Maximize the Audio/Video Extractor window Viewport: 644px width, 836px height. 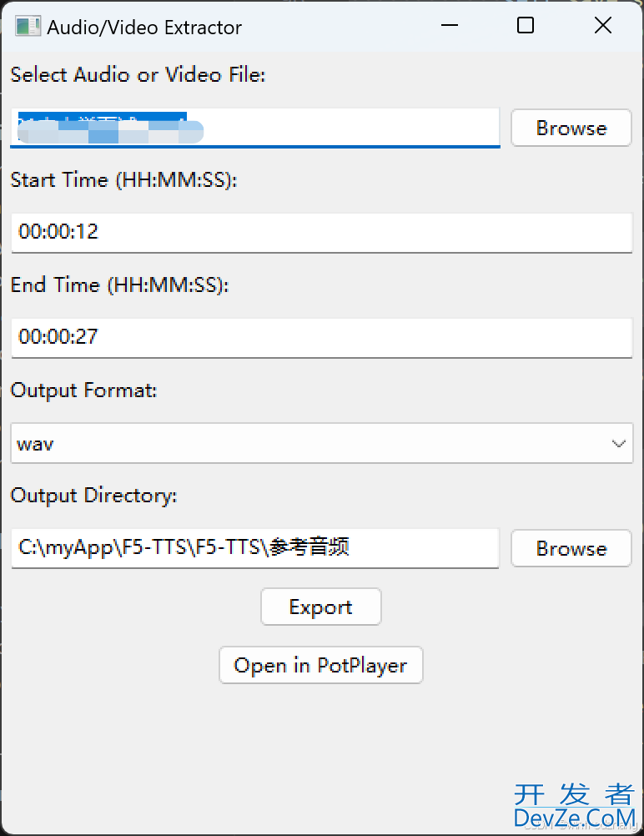click(526, 26)
